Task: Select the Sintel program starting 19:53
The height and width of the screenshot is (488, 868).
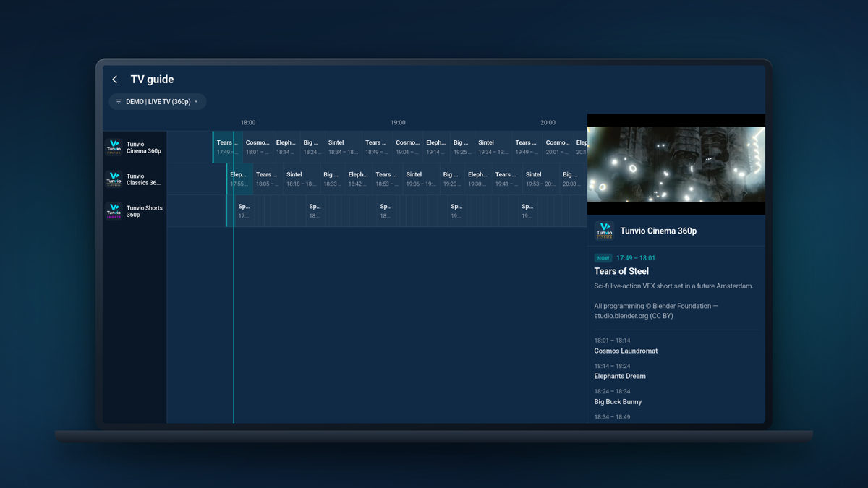Action: [x=540, y=179]
